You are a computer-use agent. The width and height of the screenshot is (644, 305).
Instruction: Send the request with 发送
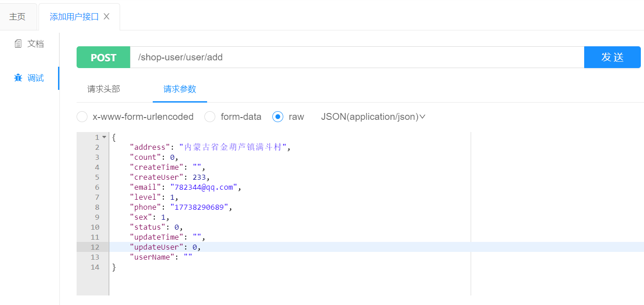[612, 57]
